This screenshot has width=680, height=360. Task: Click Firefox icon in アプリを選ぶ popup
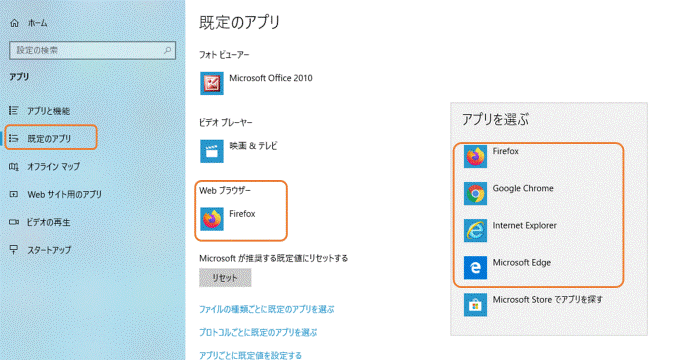tap(475, 156)
